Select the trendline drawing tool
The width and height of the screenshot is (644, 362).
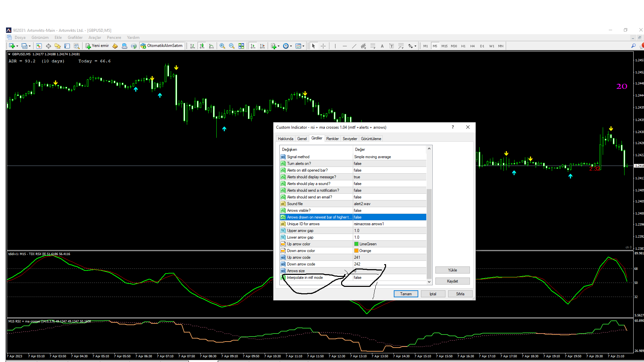354,46
